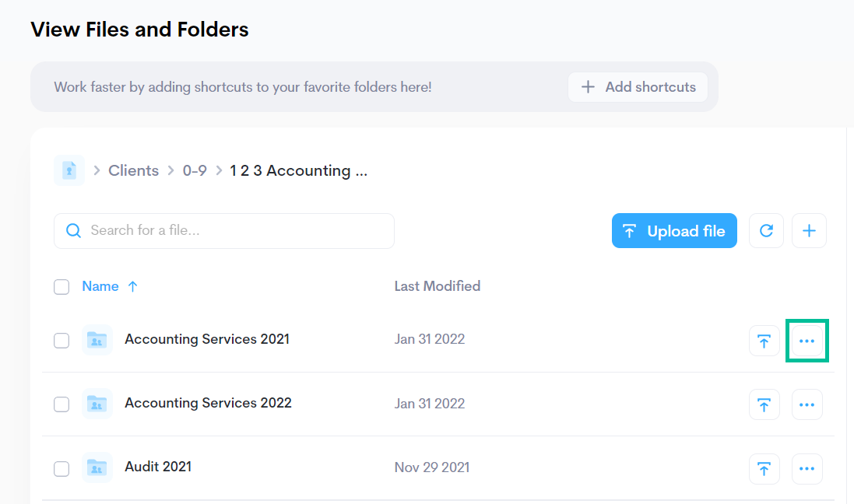Click the Accounting Services 2021 folder icon

coord(97,340)
